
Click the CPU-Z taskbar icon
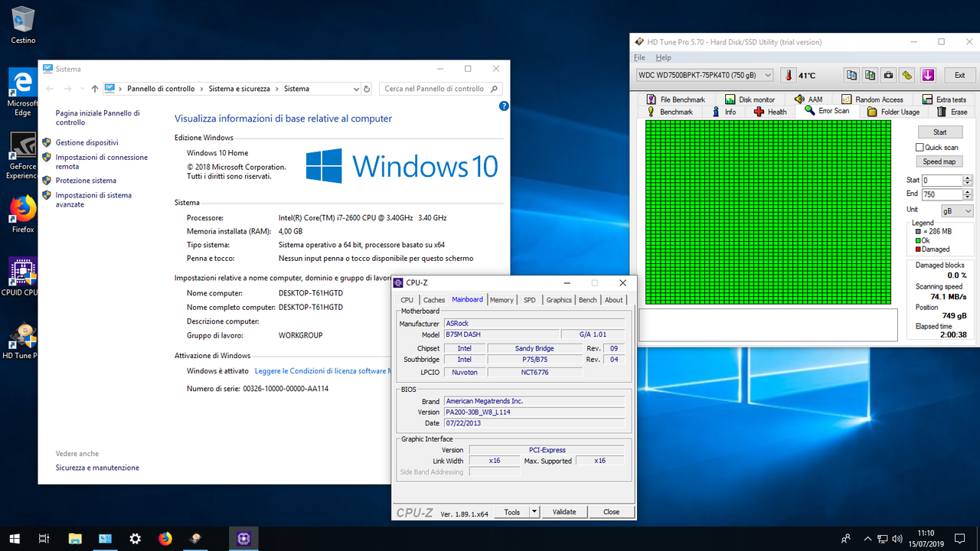coord(243,539)
